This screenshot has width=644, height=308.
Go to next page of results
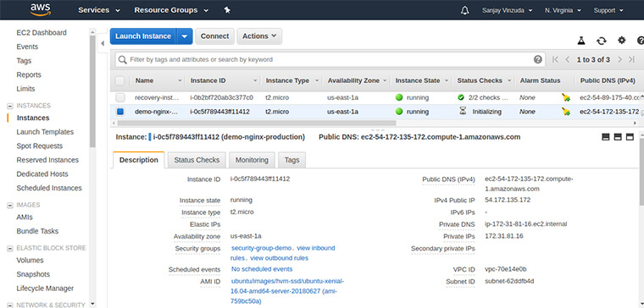[x=619, y=59]
